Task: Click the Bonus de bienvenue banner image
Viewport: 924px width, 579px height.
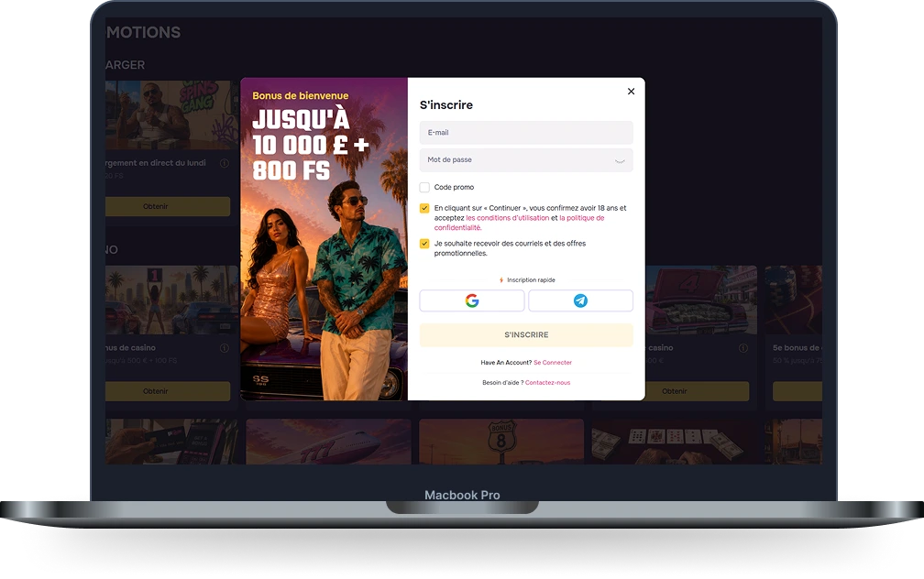Action: coord(324,238)
